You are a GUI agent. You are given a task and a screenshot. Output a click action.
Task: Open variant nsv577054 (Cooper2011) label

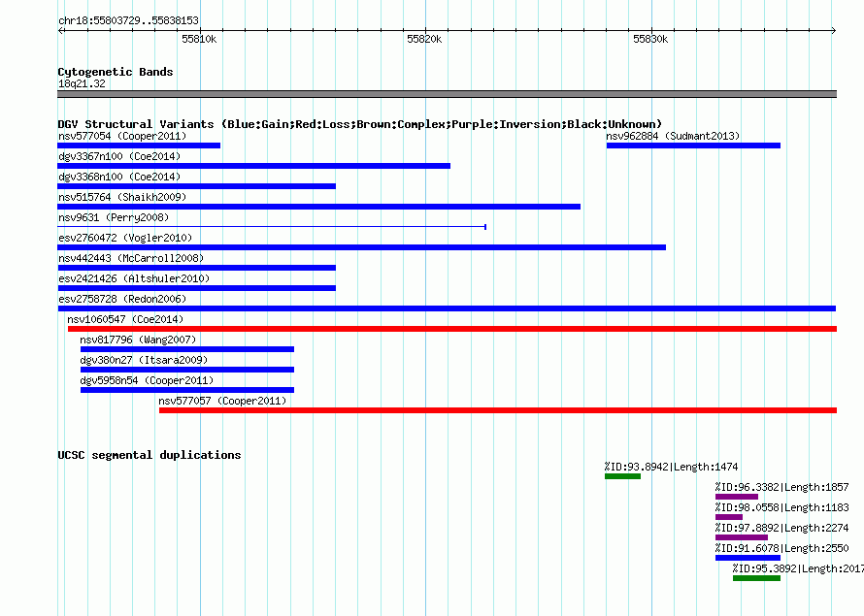(x=122, y=136)
